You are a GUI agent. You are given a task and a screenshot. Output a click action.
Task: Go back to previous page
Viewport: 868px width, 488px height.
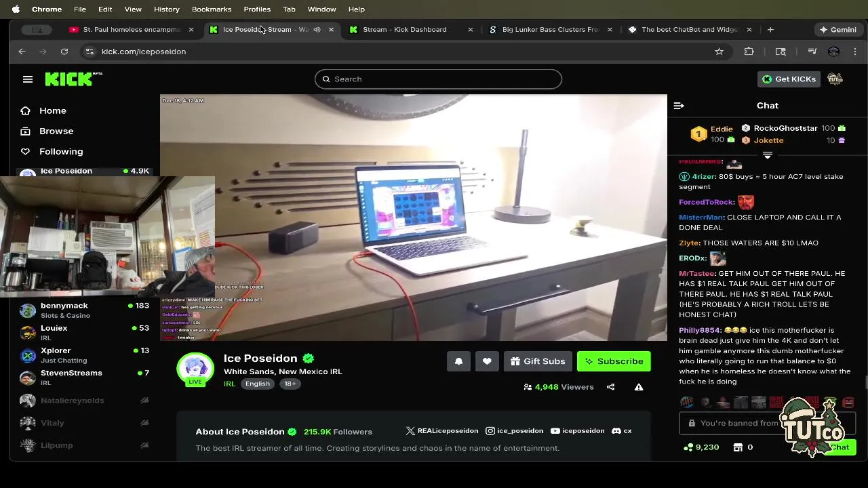coord(22,52)
